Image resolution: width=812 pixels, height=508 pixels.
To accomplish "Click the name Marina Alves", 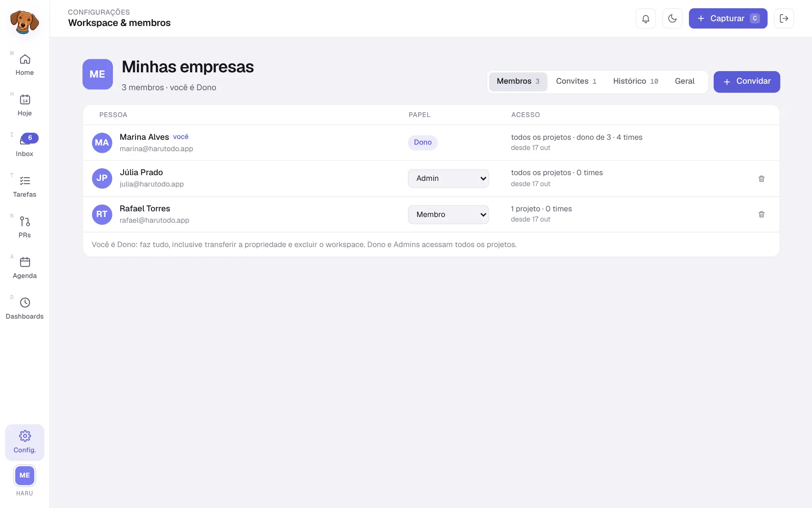I will 144,137.
